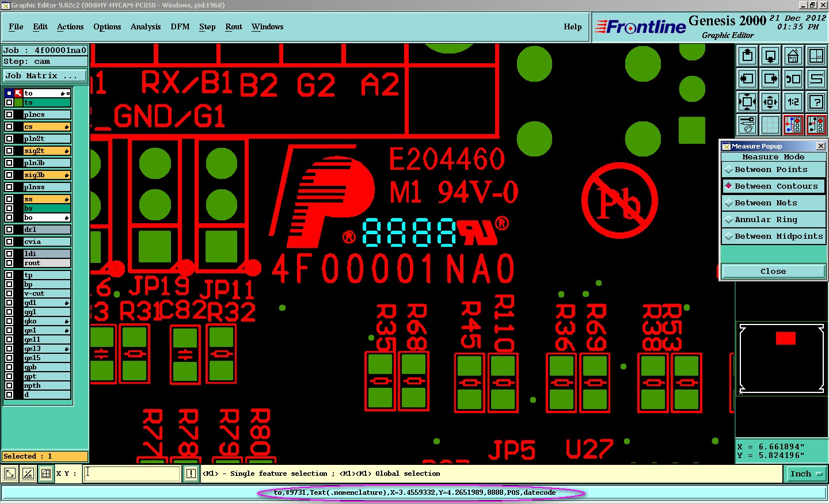829x504 pixels.
Task: Click the 1:2 zoom scale icon
Action: (793, 102)
